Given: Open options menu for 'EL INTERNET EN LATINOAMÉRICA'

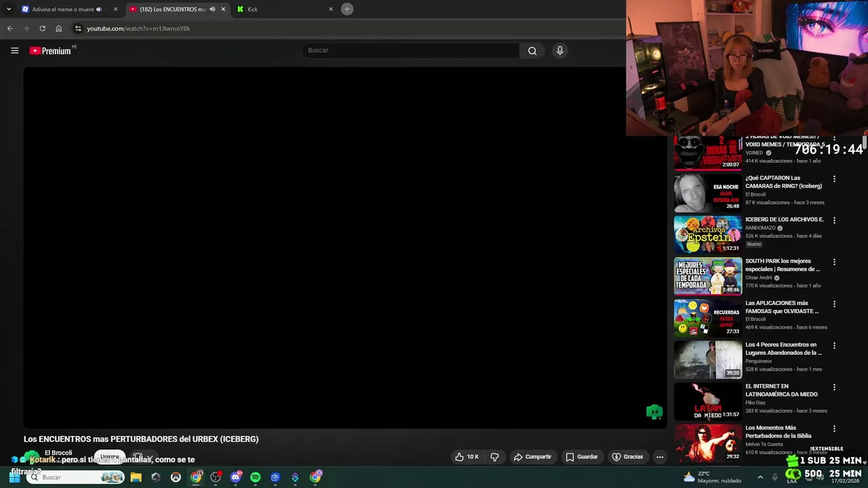Looking at the screenshot, I should point(834,387).
